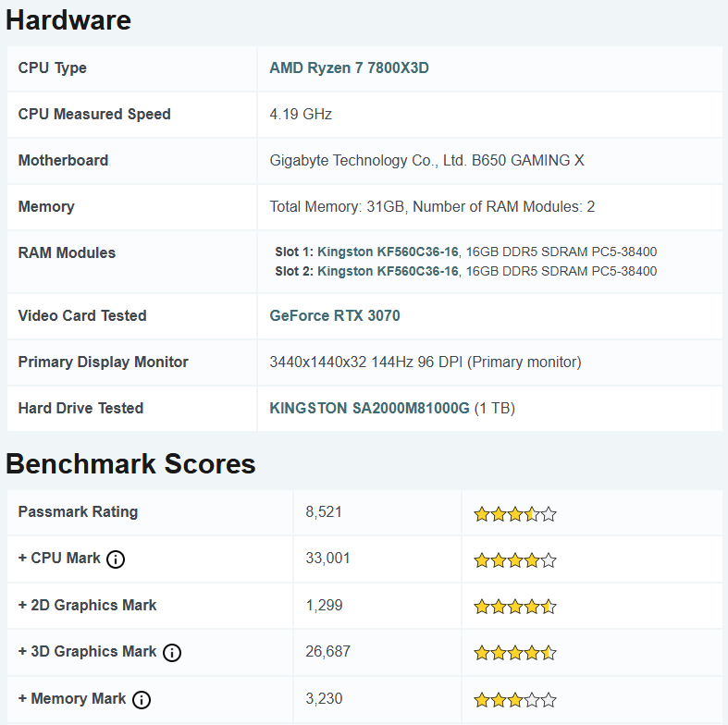Open the GeForce RTX 3070 link
Screen dimensions: 728x725
click(334, 315)
